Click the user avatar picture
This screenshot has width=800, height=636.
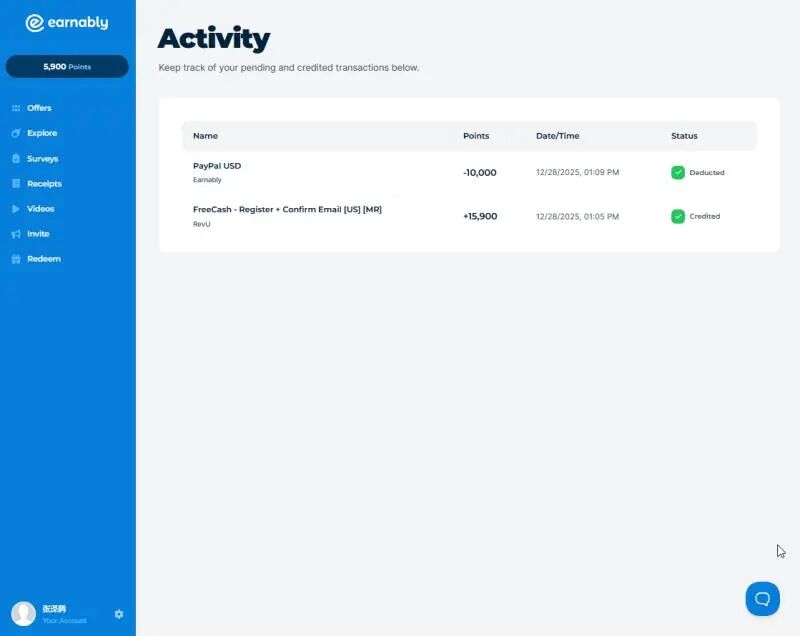pyautogui.click(x=23, y=614)
